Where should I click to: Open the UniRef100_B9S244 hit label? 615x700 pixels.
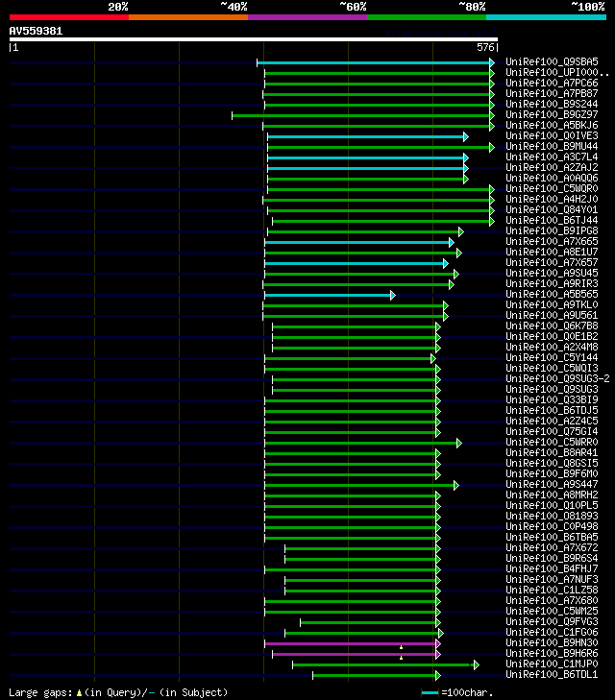pos(552,104)
